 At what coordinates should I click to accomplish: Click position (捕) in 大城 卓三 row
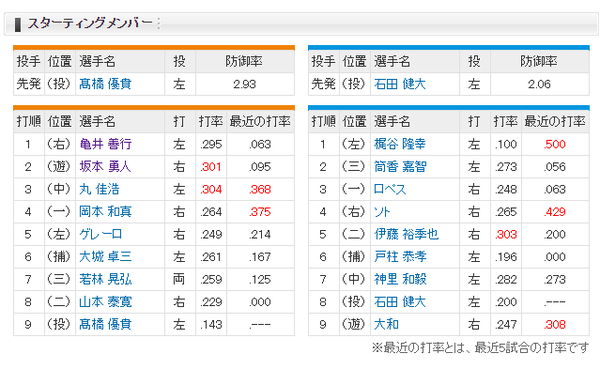coord(59,257)
